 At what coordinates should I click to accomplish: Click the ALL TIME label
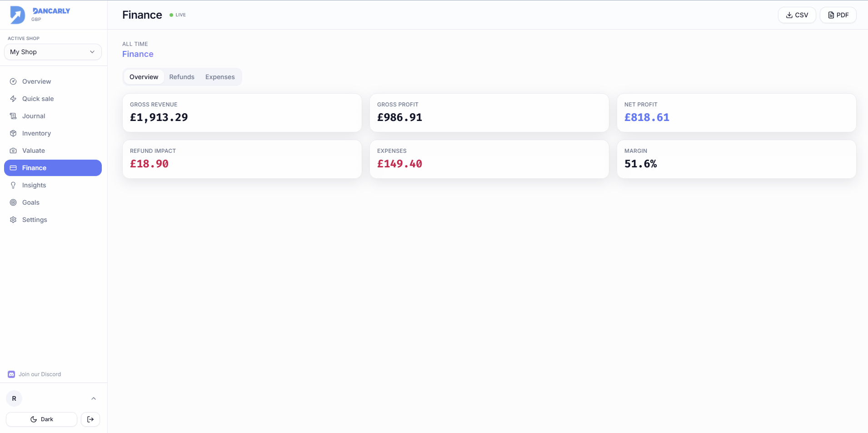(x=135, y=44)
